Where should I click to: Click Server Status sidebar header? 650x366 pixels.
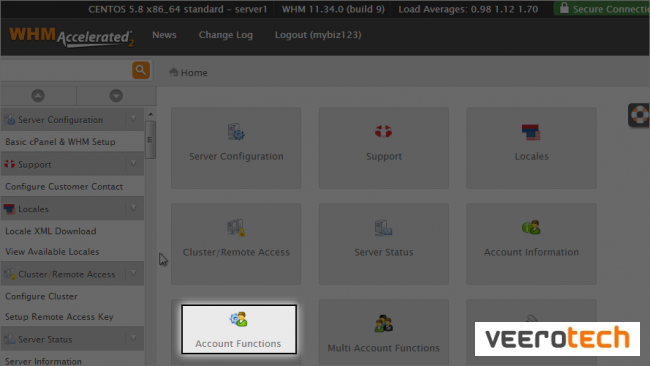(72, 339)
